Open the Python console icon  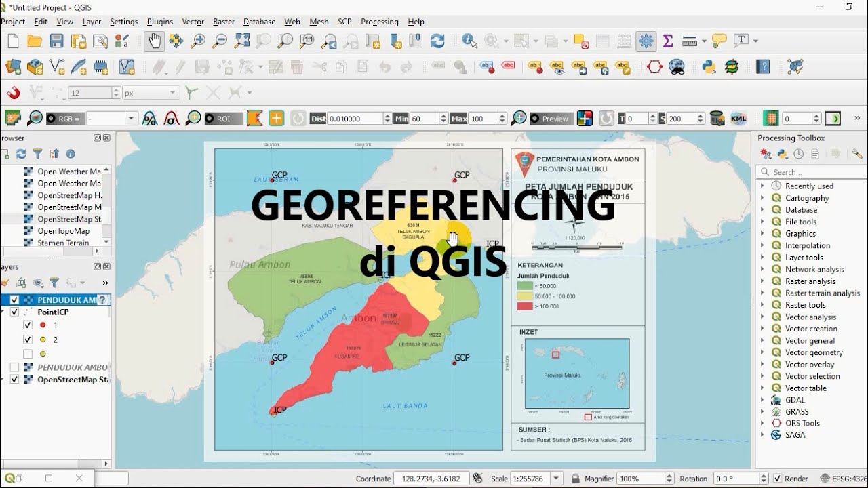coord(709,67)
